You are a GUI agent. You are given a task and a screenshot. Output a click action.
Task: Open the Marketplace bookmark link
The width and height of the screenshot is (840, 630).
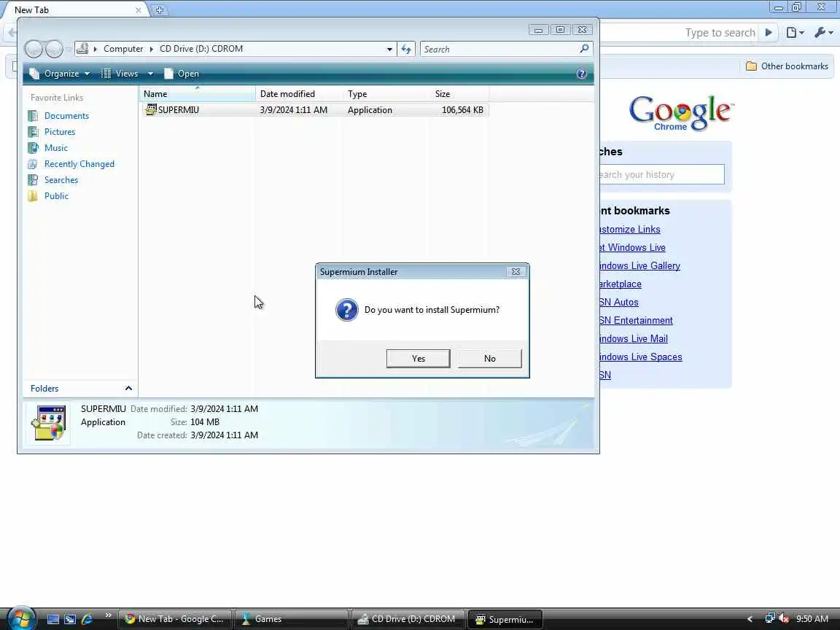click(x=621, y=284)
